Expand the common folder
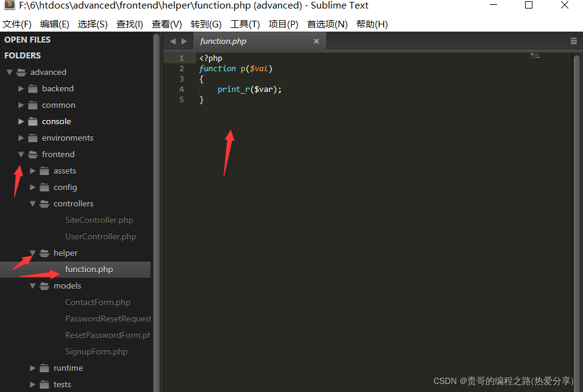 (x=21, y=105)
